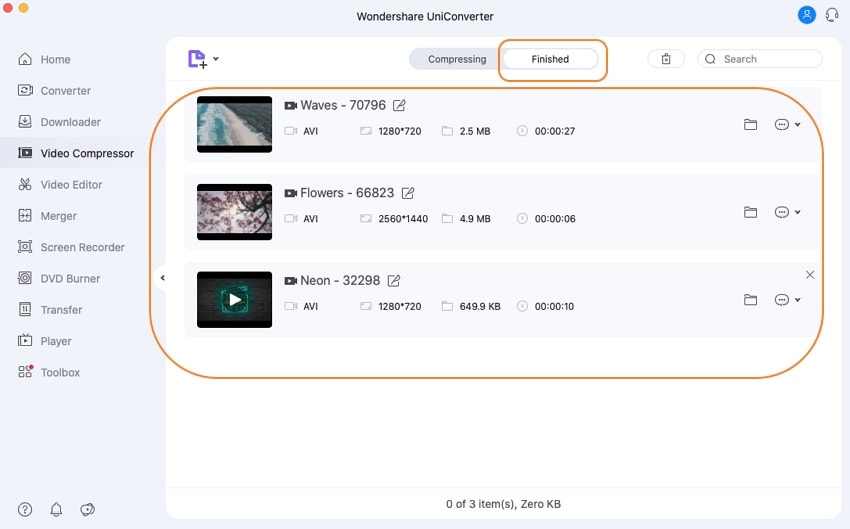Viewport: 850px width, 529px height.
Task: Click the 4.9 MB file size
Action: click(x=475, y=219)
